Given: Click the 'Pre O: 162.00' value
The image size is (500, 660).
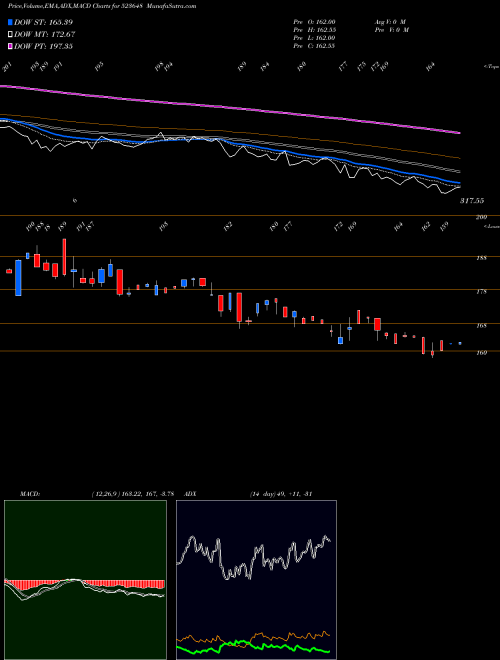Looking at the screenshot, I should pyautogui.click(x=314, y=22).
